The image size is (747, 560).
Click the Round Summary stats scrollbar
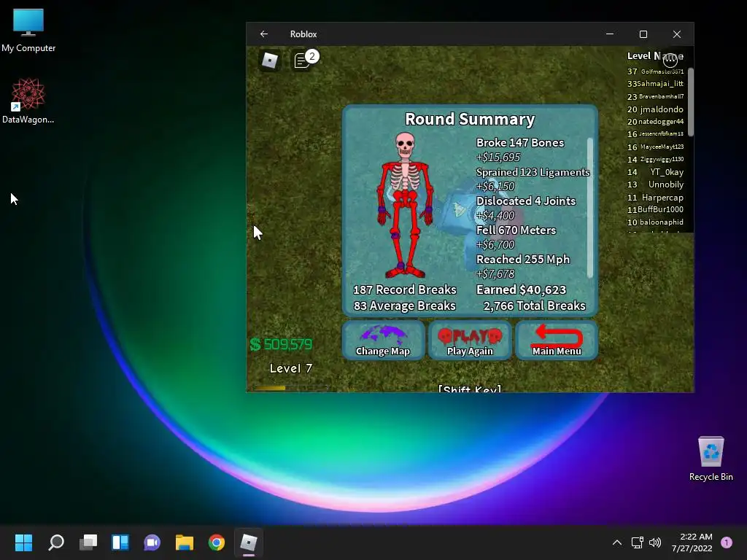[x=590, y=208]
